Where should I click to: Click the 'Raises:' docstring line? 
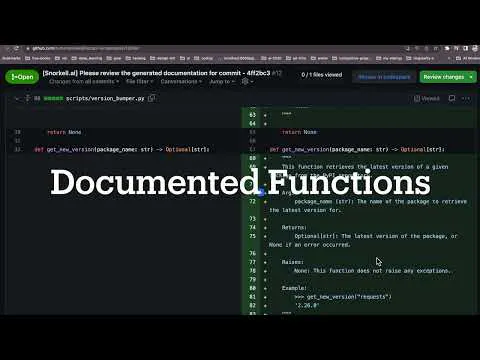293,262
